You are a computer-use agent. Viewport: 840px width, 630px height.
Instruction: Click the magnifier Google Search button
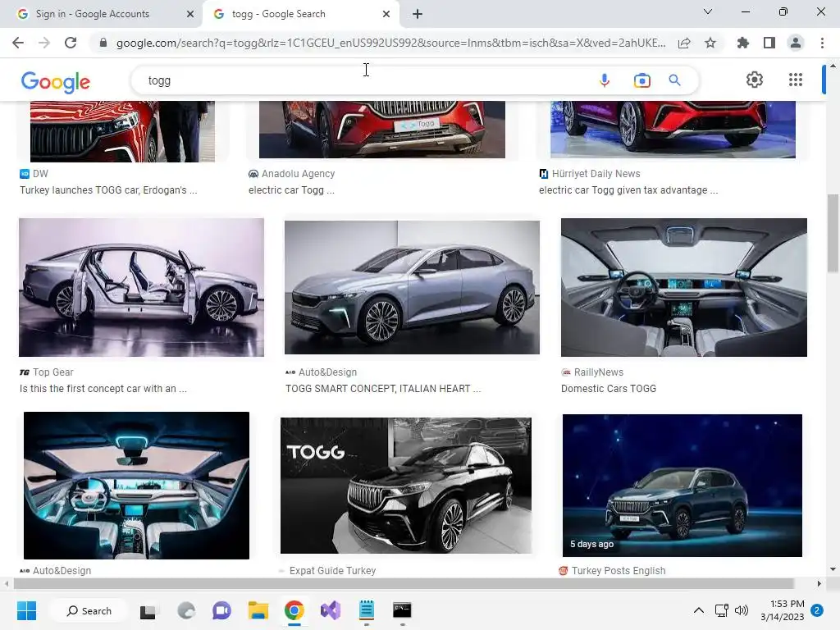click(674, 80)
